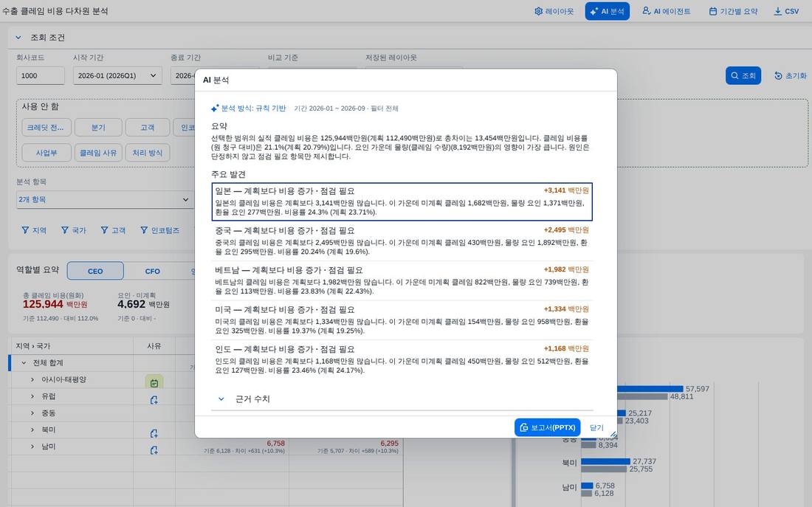812x507 pixels.
Task: Open the 레이아웃 settings button
Action: [554, 11]
